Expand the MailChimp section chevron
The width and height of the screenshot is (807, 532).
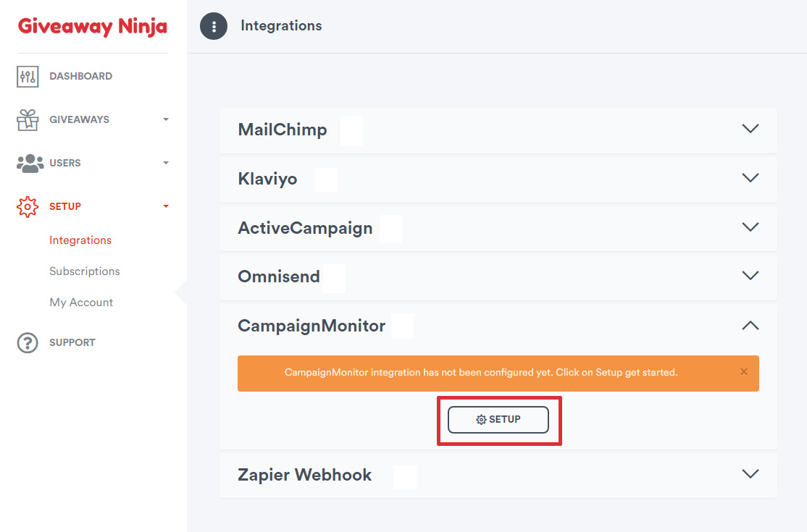pyautogui.click(x=750, y=129)
